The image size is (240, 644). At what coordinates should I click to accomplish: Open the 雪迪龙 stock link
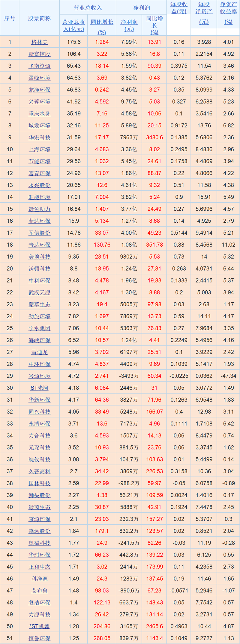point(39,352)
